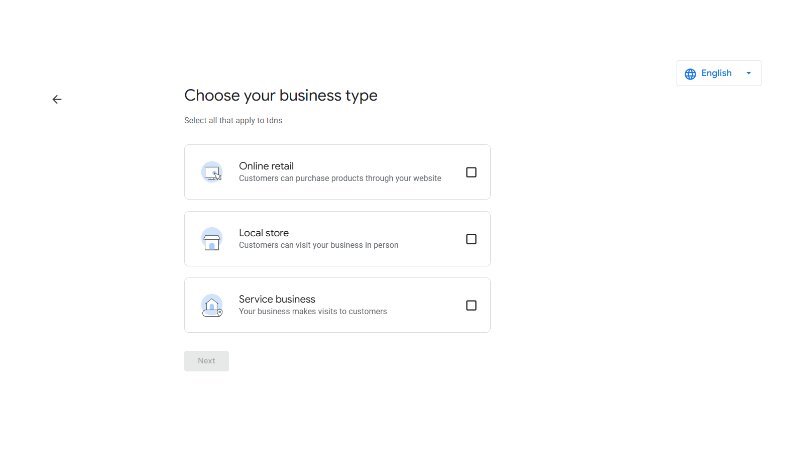Click the English label text

(716, 73)
